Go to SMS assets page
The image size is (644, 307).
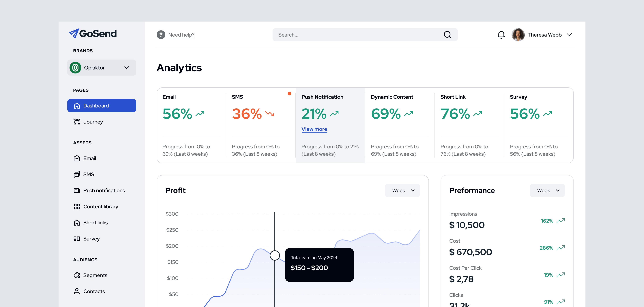89,174
